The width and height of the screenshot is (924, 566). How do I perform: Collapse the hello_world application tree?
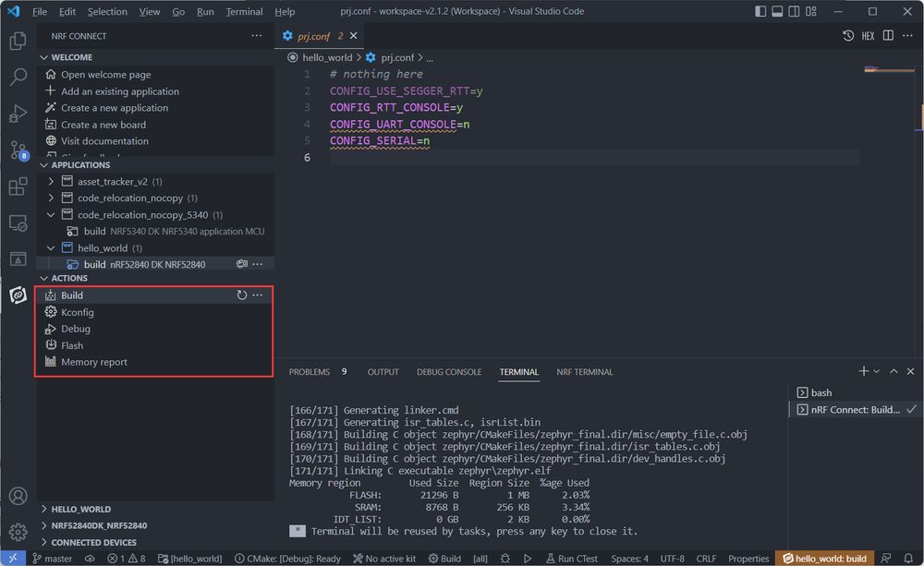(52, 248)
